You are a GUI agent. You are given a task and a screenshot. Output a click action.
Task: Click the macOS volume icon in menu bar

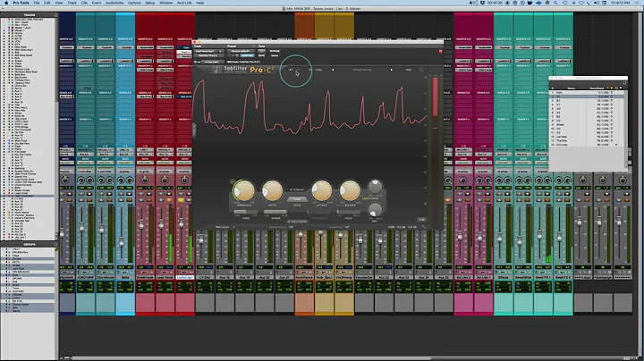click(597, 3)
